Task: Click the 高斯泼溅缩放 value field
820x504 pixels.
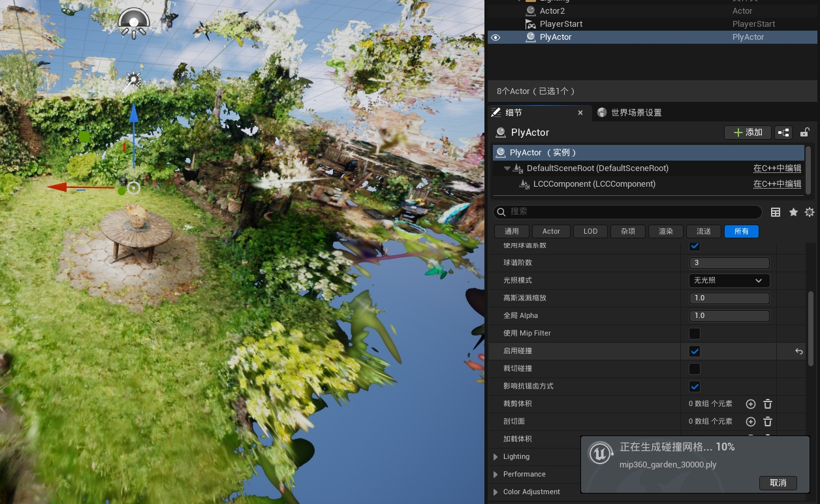Action: (x=729, y=298)
